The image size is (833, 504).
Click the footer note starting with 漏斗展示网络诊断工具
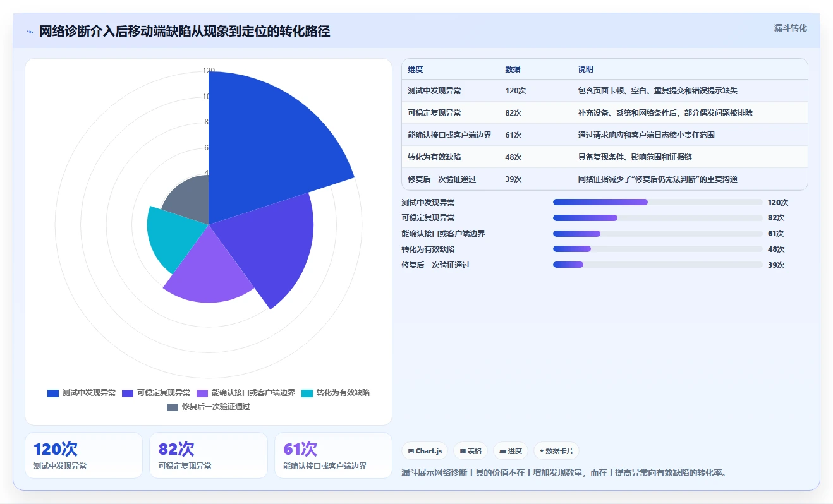point(564,472)
